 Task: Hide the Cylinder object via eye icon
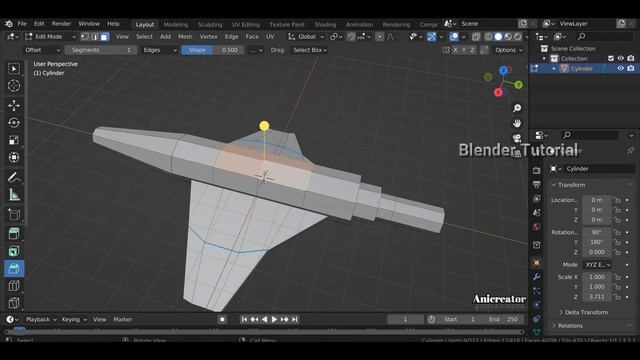coord(621,68)
